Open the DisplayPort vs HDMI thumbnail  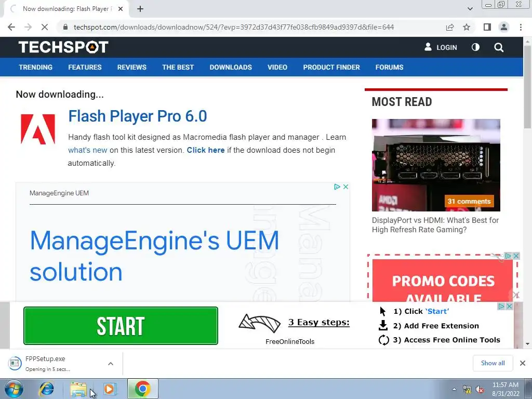(x=436, y=165)
